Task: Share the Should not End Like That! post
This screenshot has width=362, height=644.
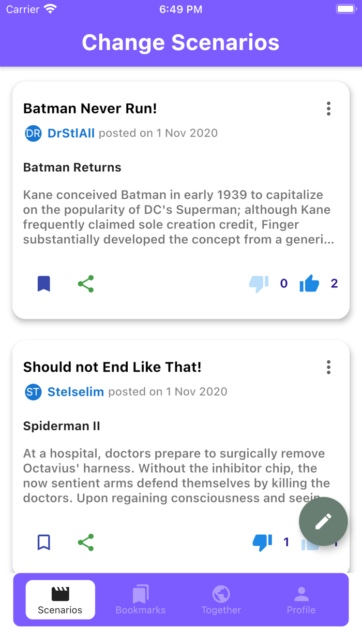Action: (x=86, y=542)
